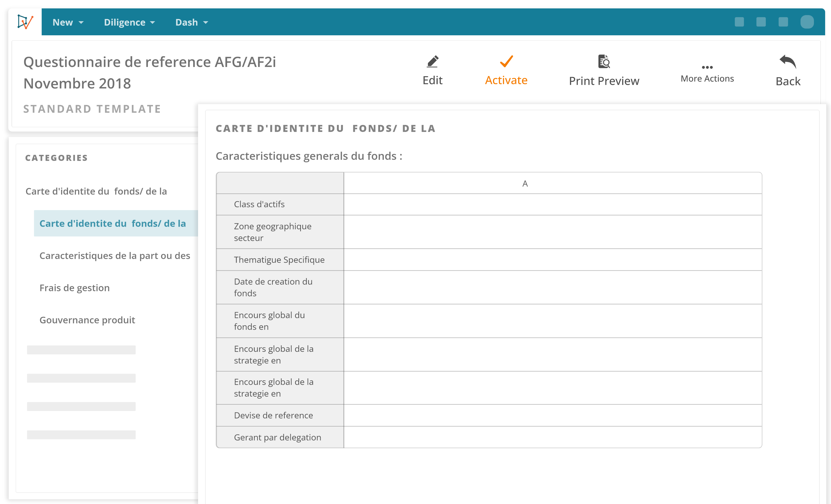
Task: Open Print Preview document icon
Action: tap(604, 61)
